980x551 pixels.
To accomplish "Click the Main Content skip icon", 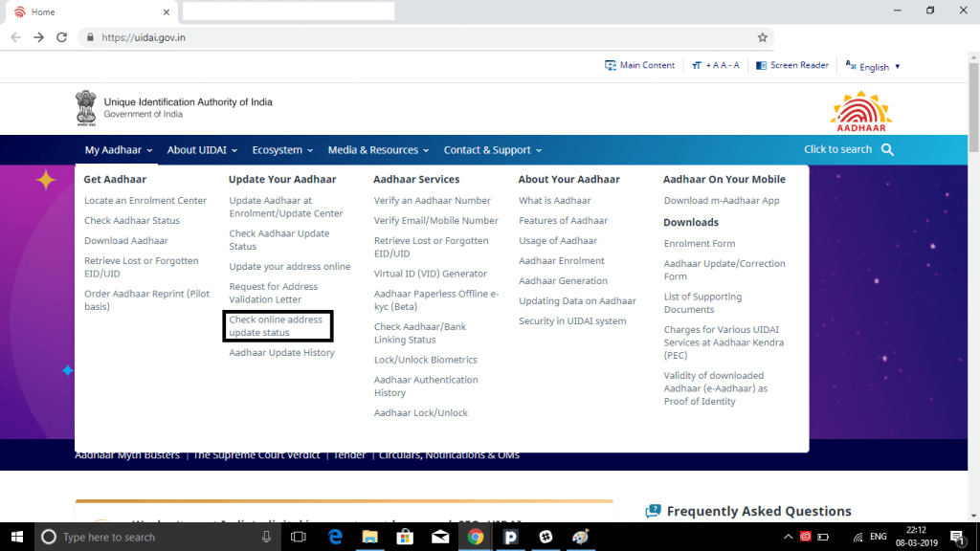I will pyautogui.click(x=610, y=65).
